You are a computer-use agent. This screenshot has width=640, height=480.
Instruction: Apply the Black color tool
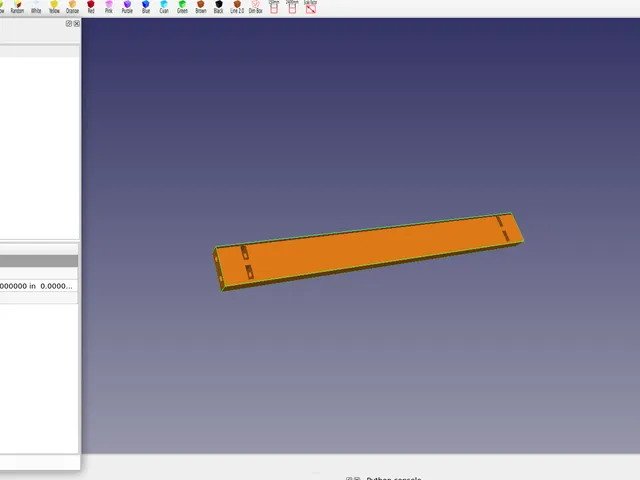(219, 7)
